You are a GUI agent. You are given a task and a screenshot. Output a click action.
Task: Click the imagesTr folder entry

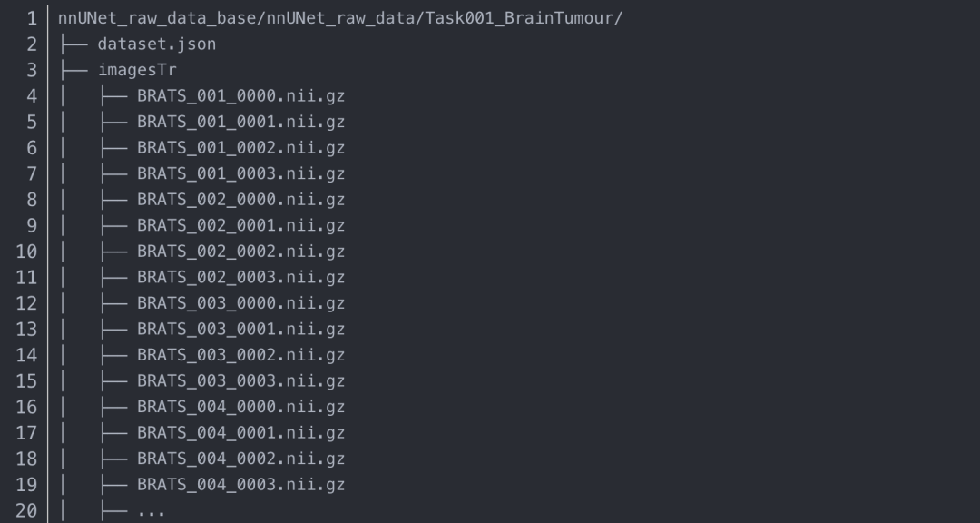tap(137, 70)
